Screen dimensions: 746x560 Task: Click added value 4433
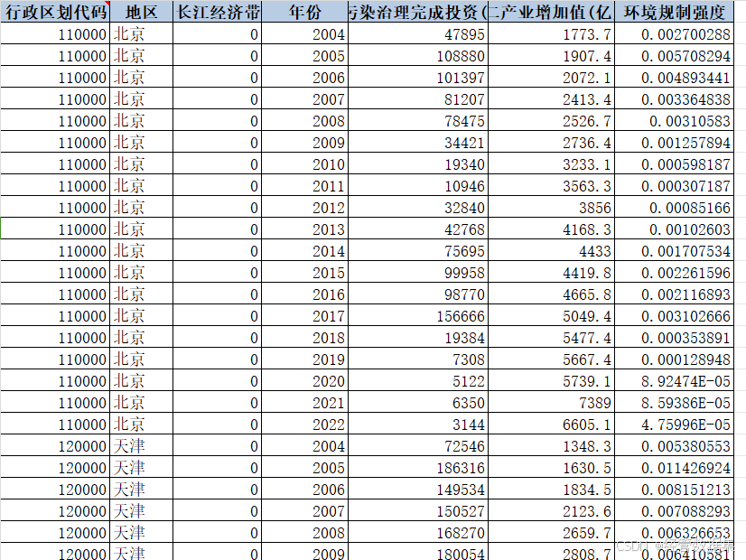coord(552,251)
